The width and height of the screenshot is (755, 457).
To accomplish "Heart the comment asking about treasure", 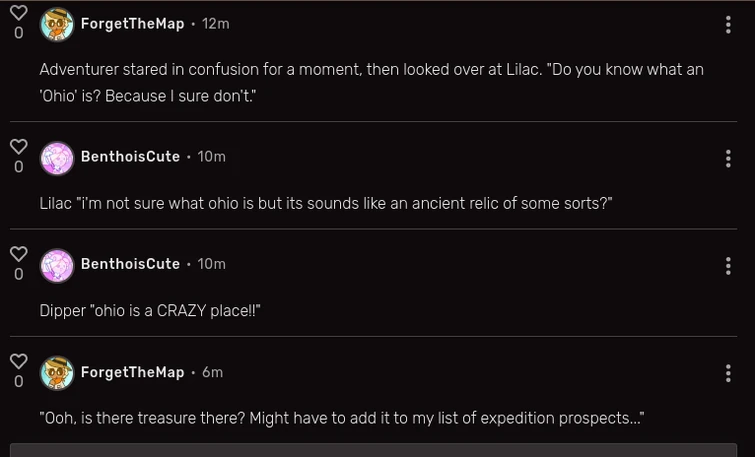I will 18,361.
